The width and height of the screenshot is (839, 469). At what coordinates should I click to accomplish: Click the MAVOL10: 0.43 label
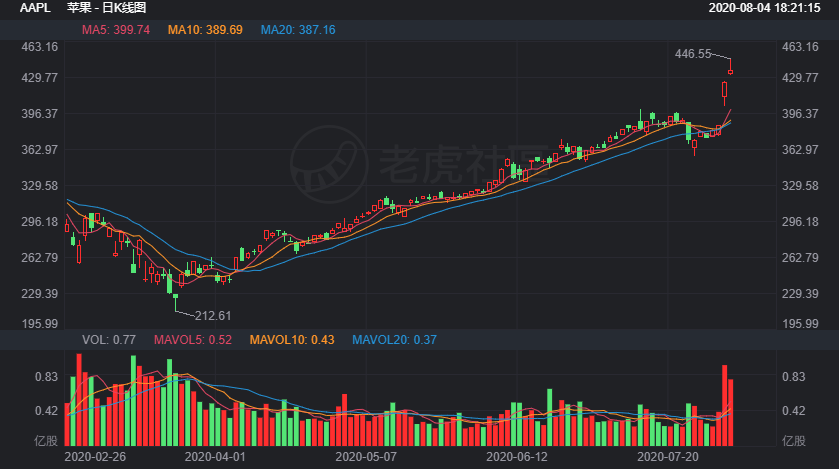[x=292, y=340]
